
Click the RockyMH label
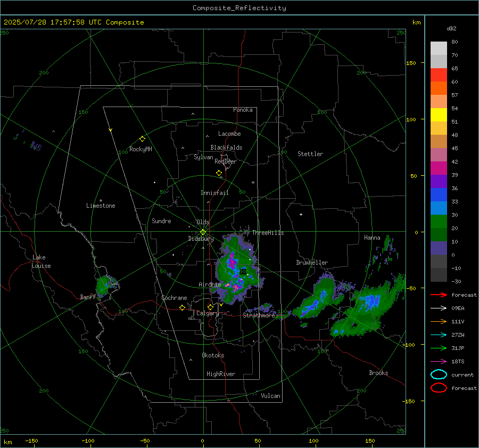(141, 149)
